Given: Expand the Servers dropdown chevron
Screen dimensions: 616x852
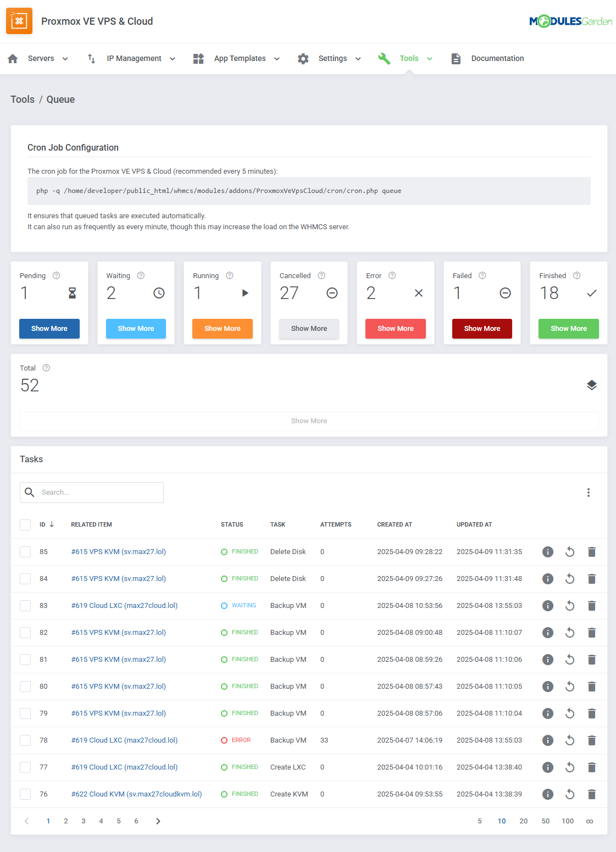Looking at the screenshot, I should click(x=65, y=59).
